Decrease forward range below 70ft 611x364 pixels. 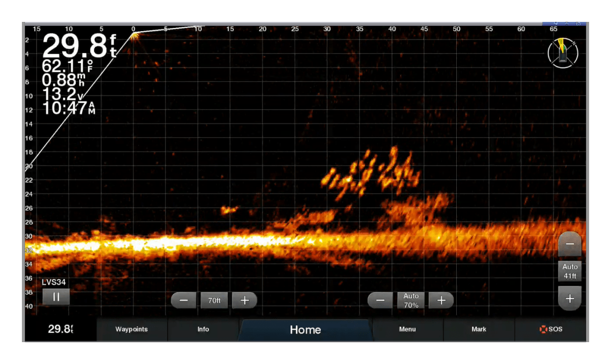coord(184,300)
